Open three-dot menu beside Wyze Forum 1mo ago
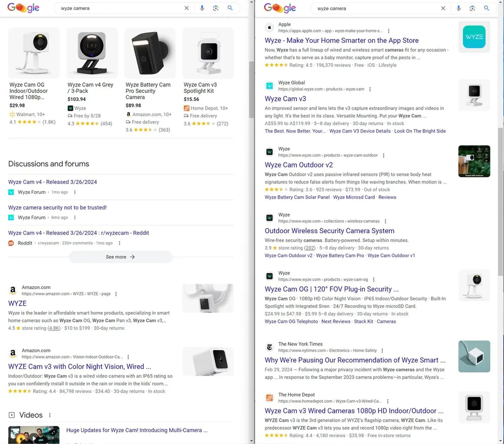The height and width of the screenshot is (444, 504). [75, 192]
